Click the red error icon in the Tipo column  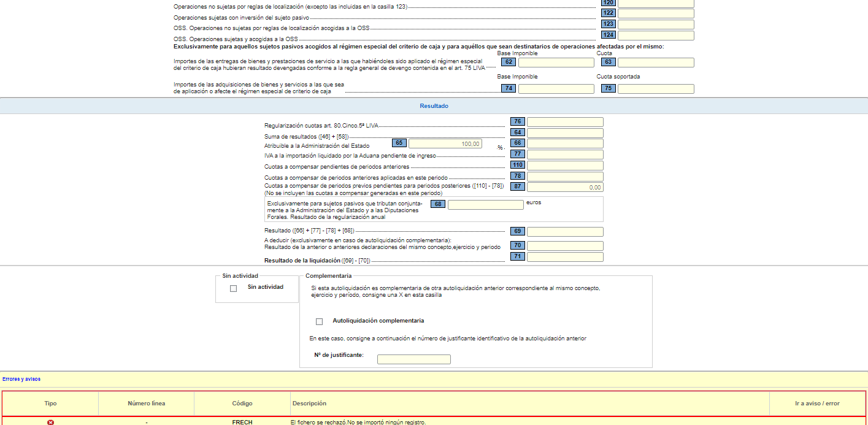click(x=50, y=422)
